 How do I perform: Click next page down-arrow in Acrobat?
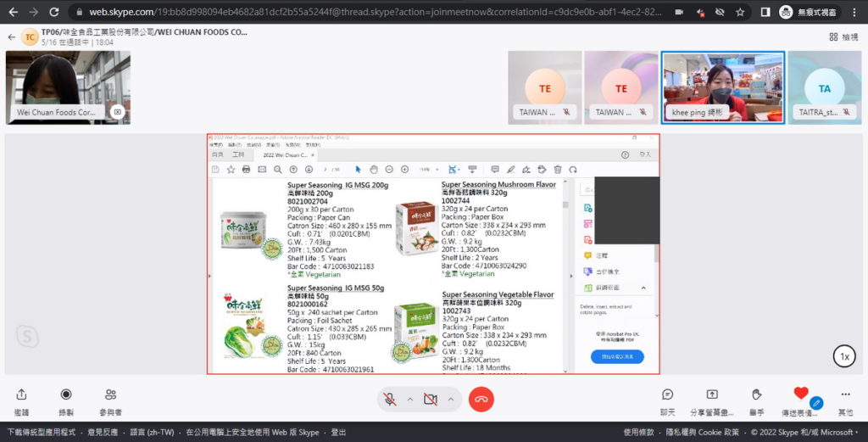309,170
